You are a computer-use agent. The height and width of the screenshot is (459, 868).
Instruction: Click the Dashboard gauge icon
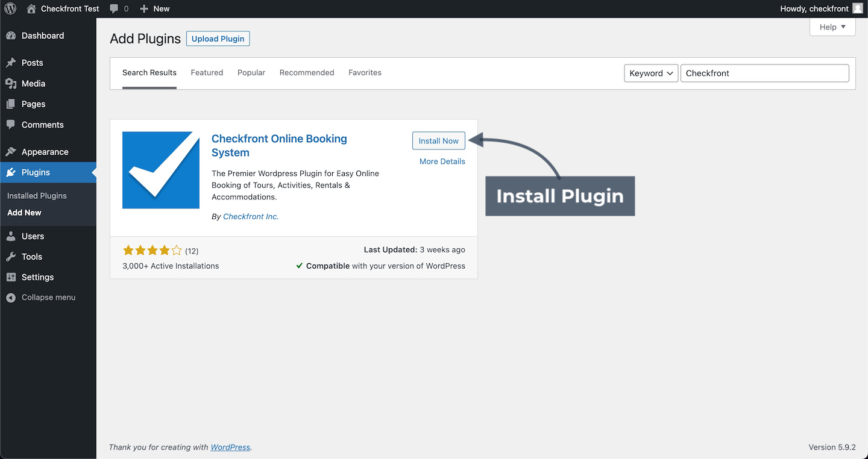tap(11, 36)
